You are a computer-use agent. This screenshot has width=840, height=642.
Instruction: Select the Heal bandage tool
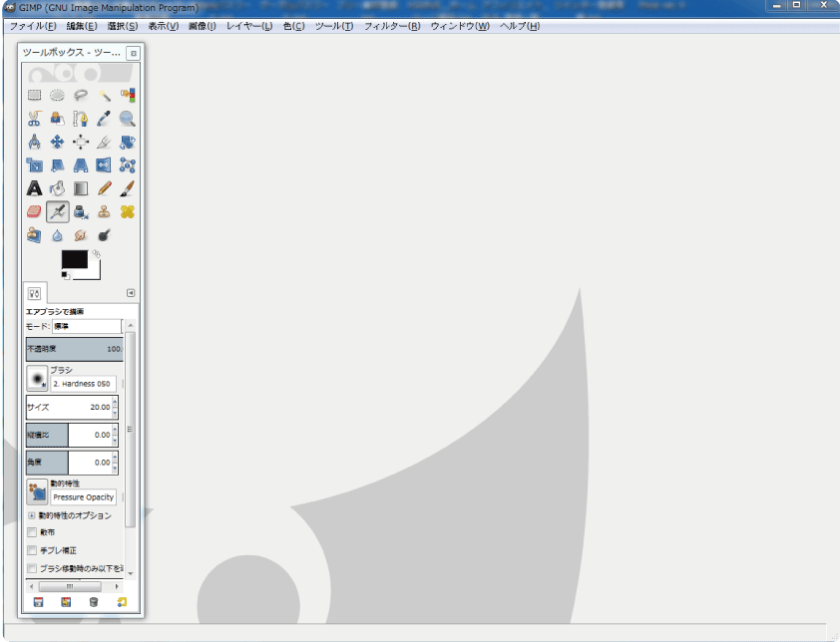point(128,212)
